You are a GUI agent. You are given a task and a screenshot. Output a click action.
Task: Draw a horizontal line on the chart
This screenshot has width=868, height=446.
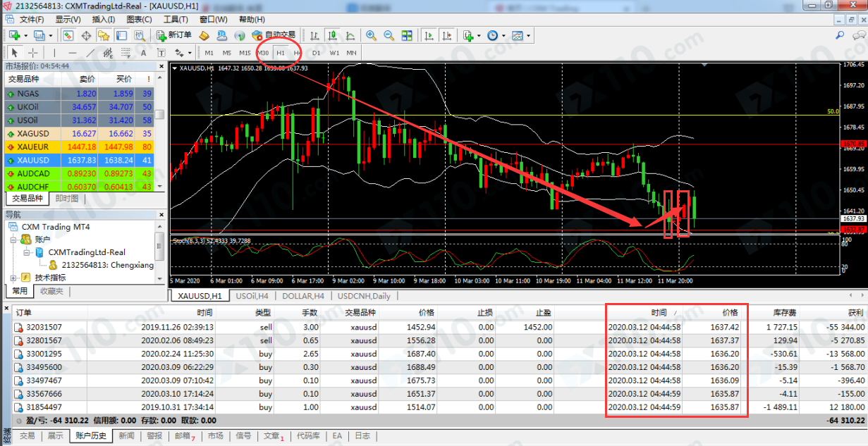coord(73,53)
